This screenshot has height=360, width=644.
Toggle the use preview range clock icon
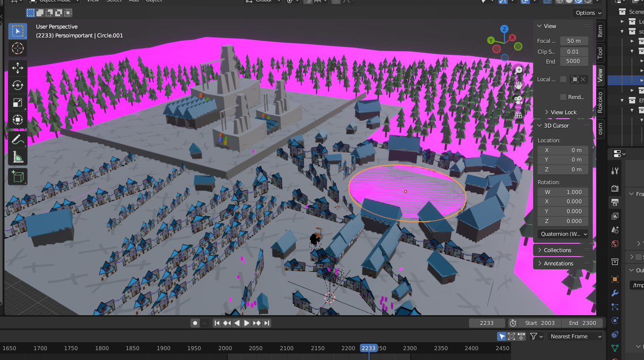(513, 323)
